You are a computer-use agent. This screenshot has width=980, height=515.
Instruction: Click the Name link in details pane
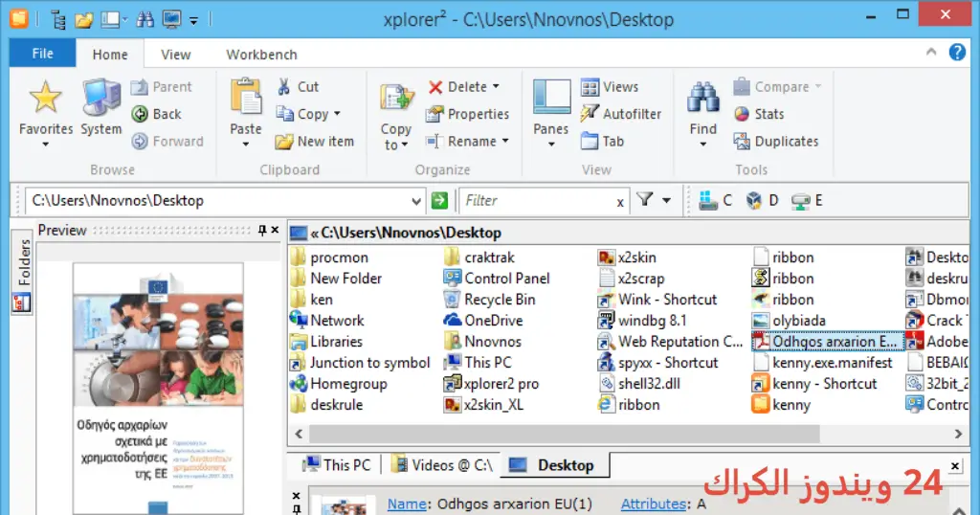(x=407, y=504)
